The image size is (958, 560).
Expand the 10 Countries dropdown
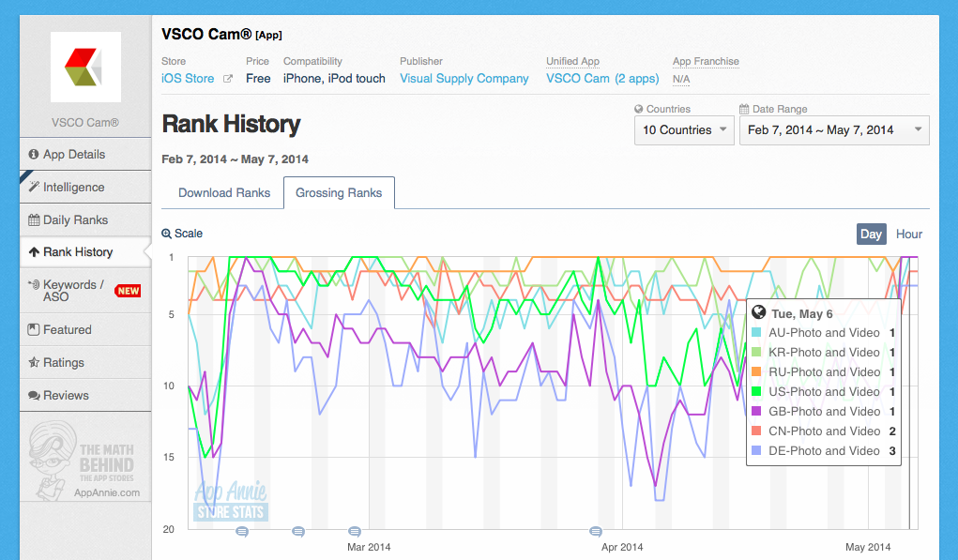click(684, 130)
